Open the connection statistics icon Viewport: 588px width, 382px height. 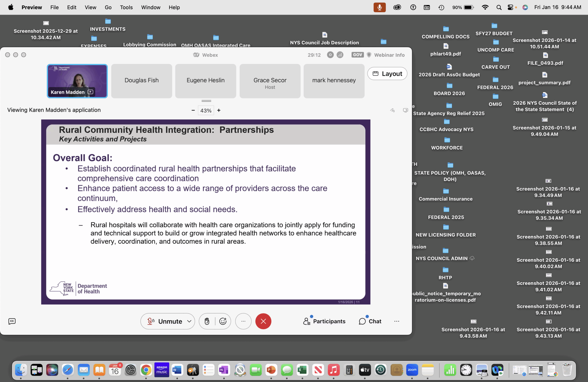click(x=340, y=55)
